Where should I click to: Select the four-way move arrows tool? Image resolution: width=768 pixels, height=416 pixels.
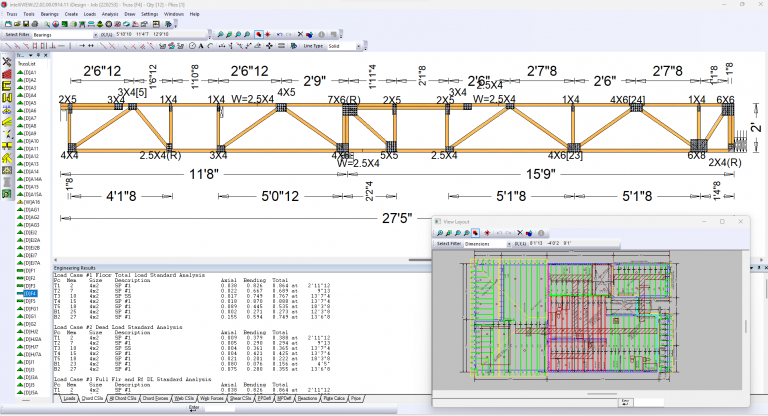[269, 46]
